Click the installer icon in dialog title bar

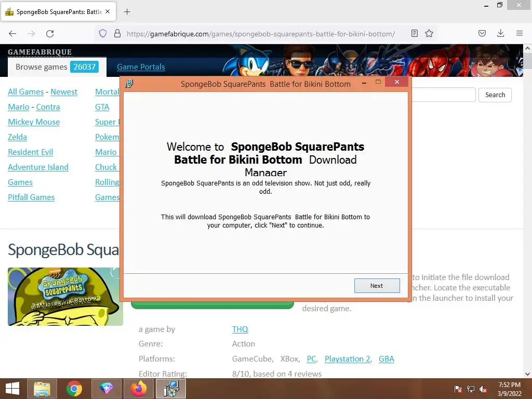pos(129,84)
